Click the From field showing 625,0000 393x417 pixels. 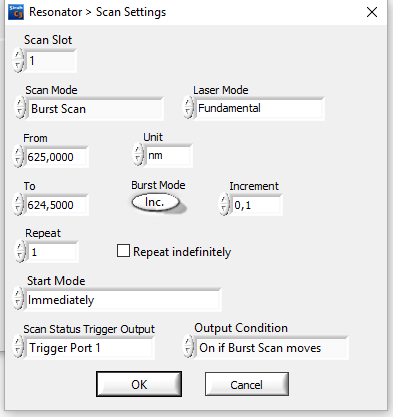[56, 157]
